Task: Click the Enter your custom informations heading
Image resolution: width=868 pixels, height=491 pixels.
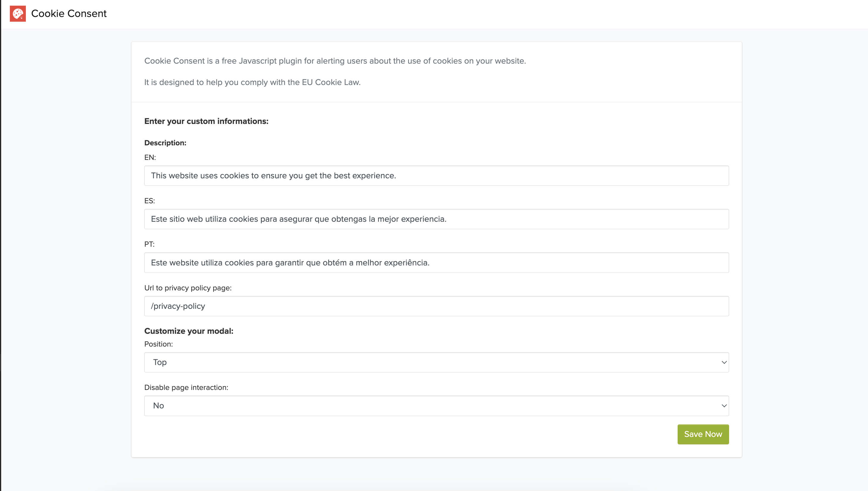Action: (x=206, y=121)
